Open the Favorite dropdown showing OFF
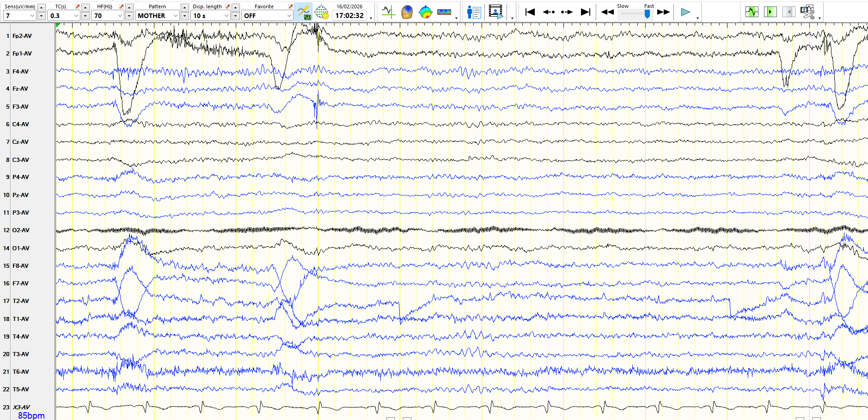The width and height of the screenshot is (868, 420). (x=268, y=16)
